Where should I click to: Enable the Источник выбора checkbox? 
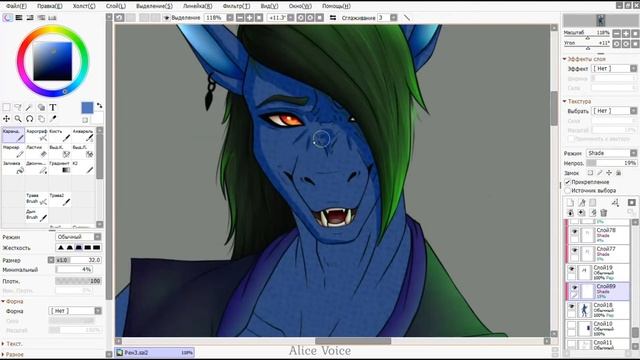[568, 191]
